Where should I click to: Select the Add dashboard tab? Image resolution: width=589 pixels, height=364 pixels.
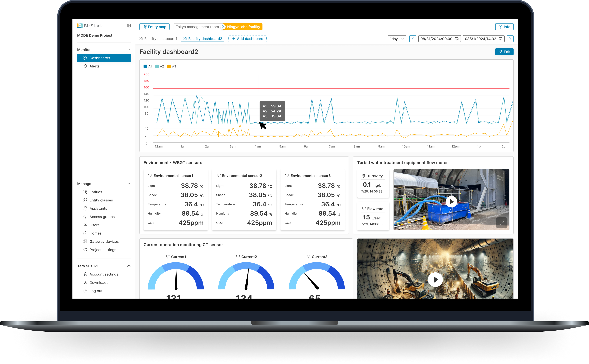pos(247,39)
